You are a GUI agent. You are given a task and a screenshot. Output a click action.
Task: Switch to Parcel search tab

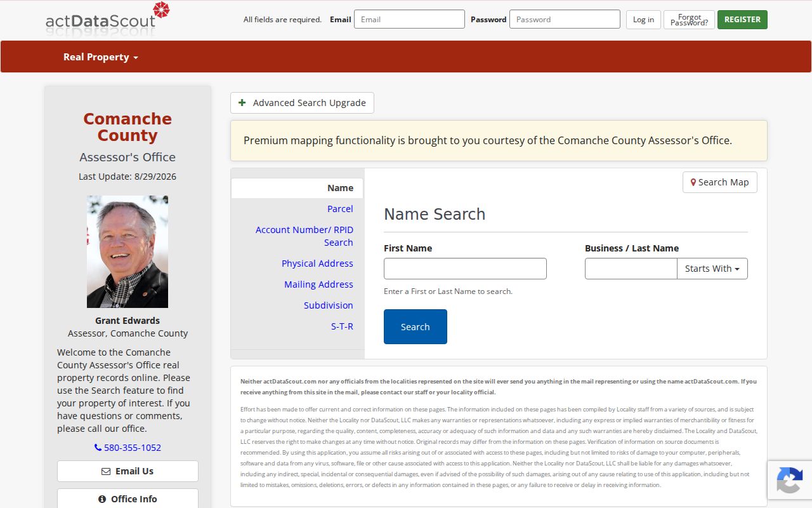pos(340,209)
